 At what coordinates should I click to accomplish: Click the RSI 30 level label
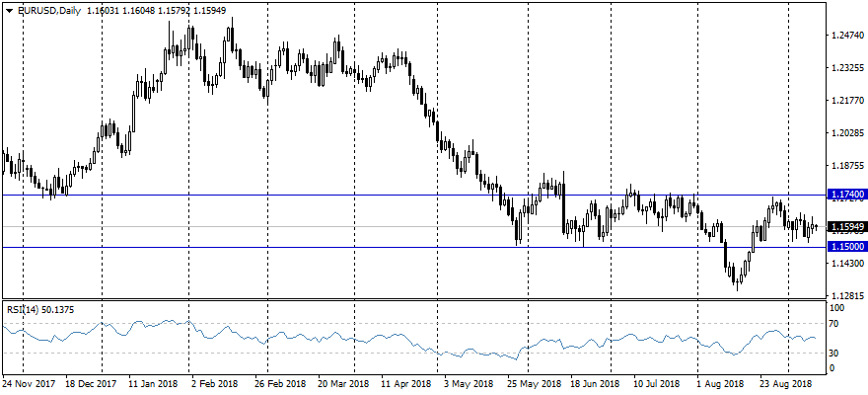click(x=832, y=353)
